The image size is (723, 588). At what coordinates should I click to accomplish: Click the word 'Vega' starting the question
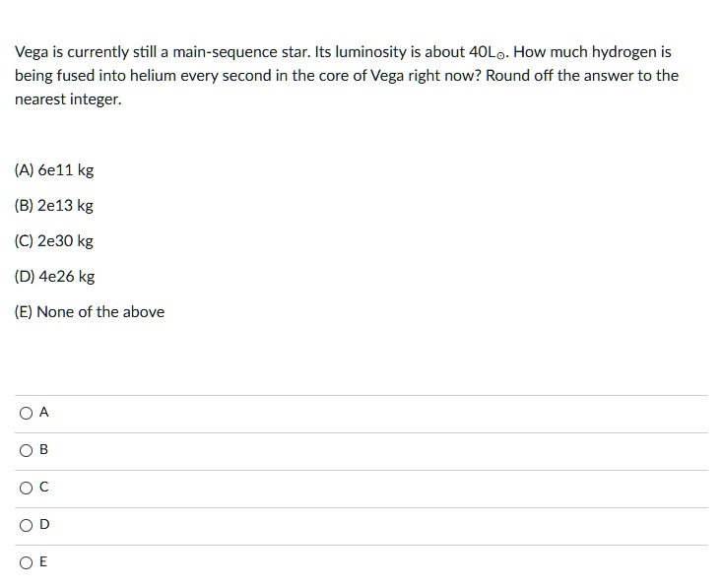pos(33,50)
